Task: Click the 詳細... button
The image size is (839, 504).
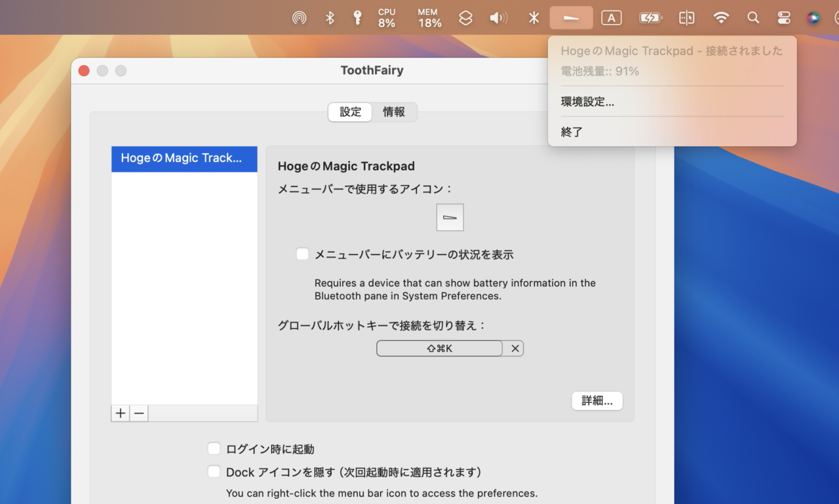Action: [597, 401]
